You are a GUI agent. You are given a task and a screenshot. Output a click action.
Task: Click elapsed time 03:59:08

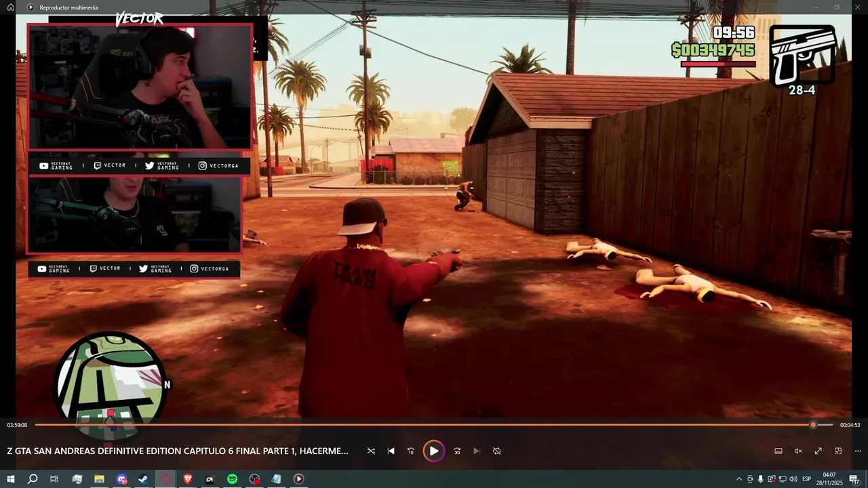click(17, 425)
